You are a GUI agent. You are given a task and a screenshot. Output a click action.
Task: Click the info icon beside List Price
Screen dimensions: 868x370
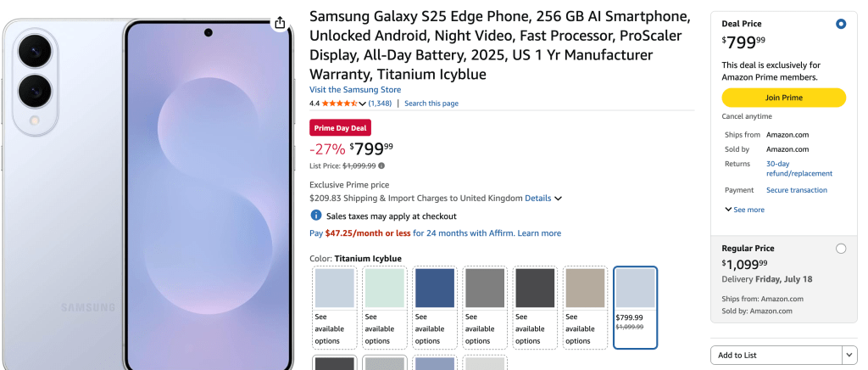[x=381, y=165]
